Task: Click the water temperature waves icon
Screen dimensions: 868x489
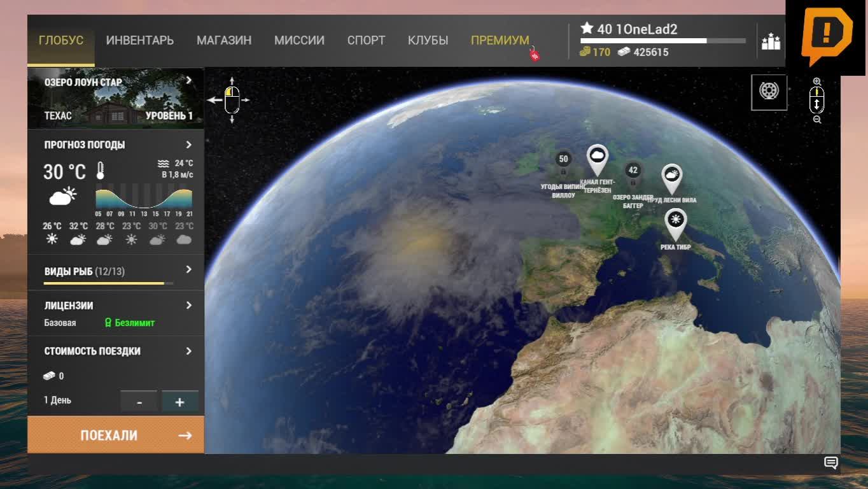Action: pos(164,164)
